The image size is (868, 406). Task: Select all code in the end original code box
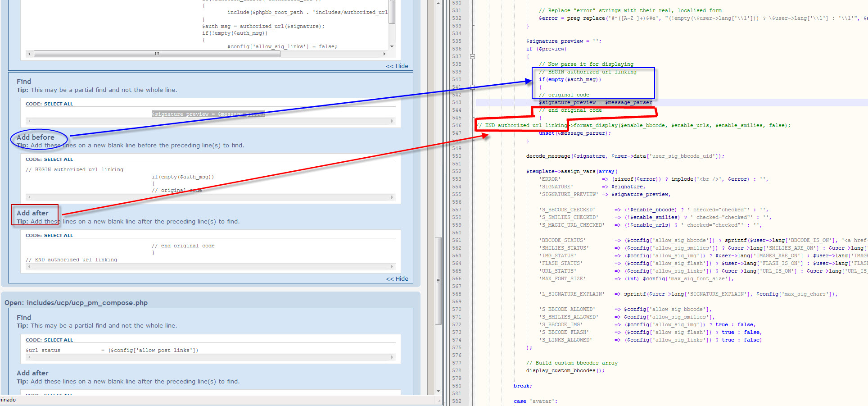(x=58, y=236)
